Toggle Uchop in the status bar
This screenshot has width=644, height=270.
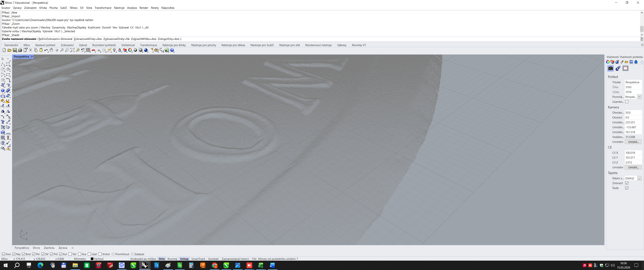(184, 259)
